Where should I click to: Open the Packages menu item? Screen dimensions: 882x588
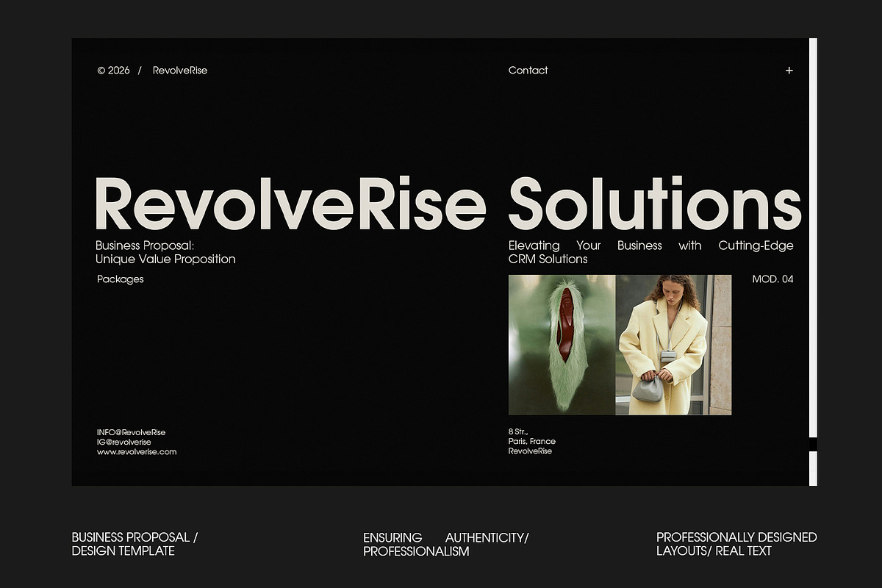coord(121,279)
